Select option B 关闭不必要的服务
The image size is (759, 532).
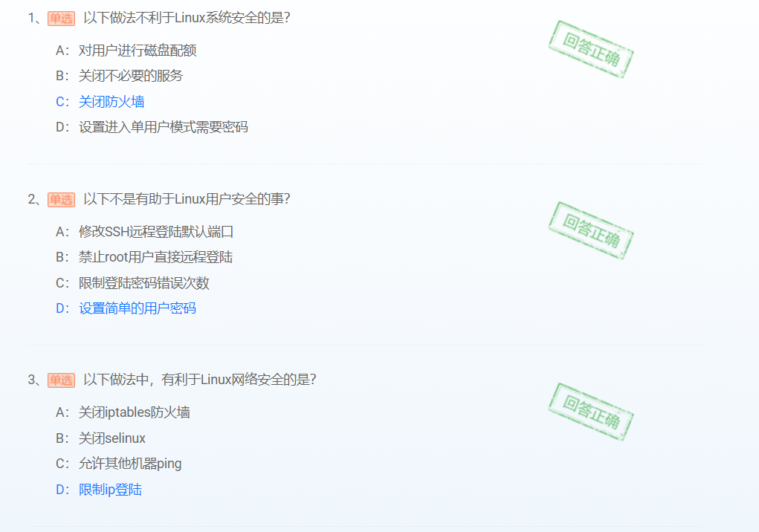coord(119,76)
